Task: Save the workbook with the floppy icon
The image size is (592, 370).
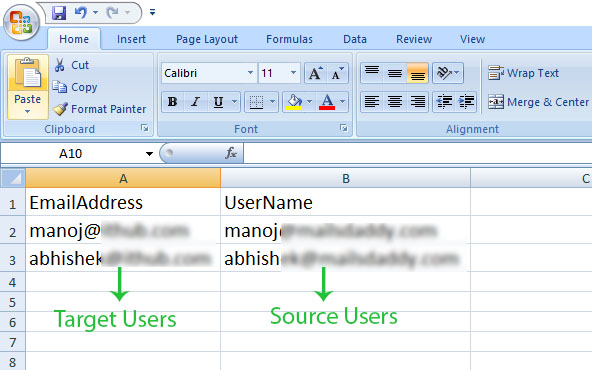Action: click(x=59, y=13)
